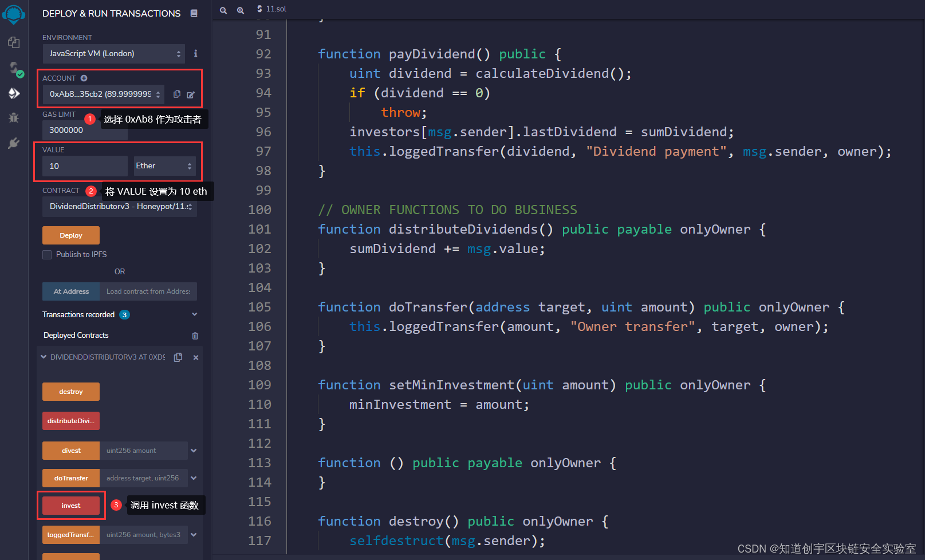
Task: Open the Ether unit dropdown
Action: [165, 165]
